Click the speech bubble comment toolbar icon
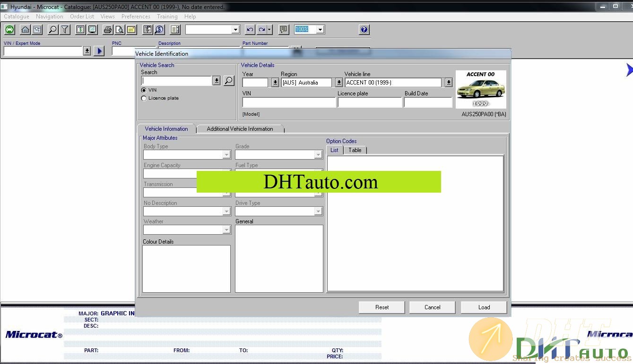Screen dimensions: 633x364 (284, 29)
